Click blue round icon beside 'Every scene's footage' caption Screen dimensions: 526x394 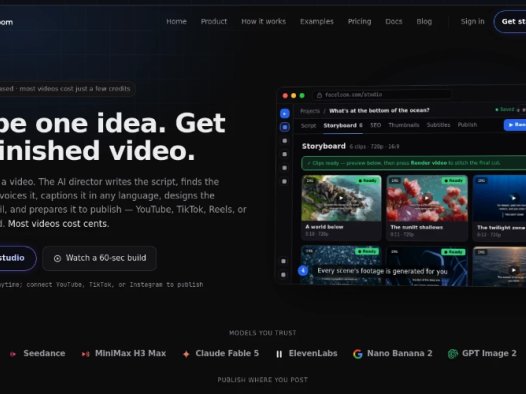(x=303, y=271)
